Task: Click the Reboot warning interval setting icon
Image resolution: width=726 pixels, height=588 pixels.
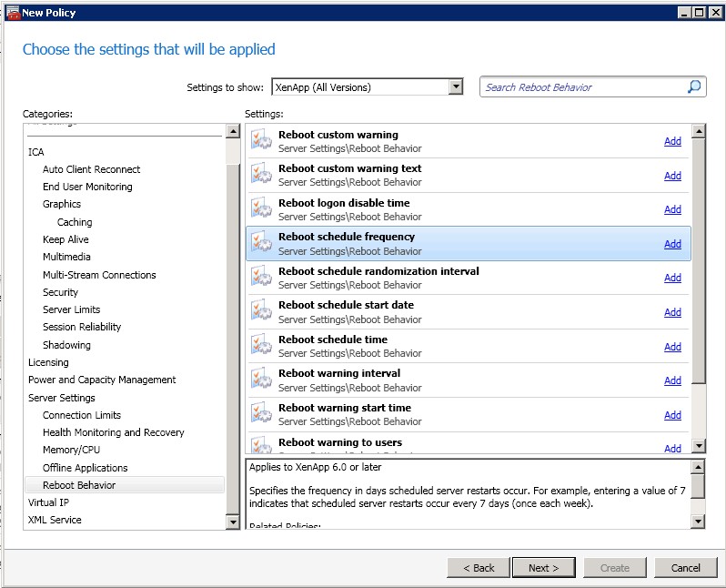Action: coord(262,380)
